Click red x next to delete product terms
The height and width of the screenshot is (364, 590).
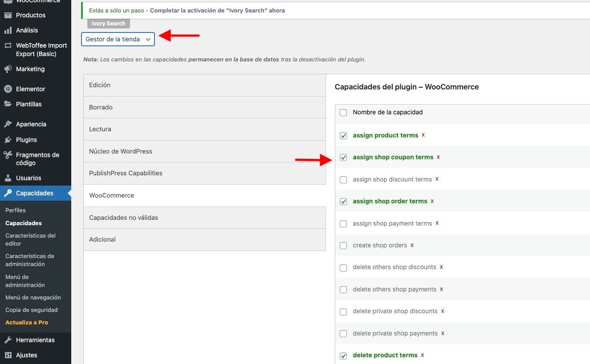coord(422,355)
